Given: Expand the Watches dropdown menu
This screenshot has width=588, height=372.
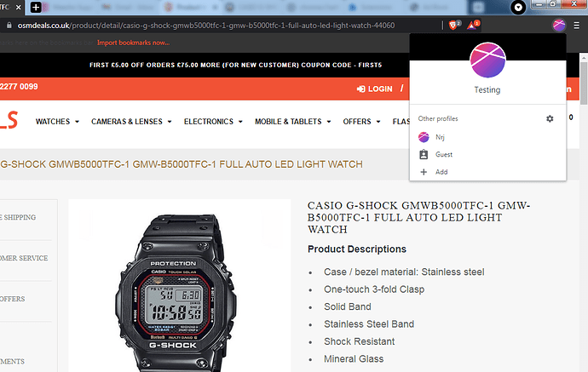Looking at the screenshot, I should click(x=57, y=122).
